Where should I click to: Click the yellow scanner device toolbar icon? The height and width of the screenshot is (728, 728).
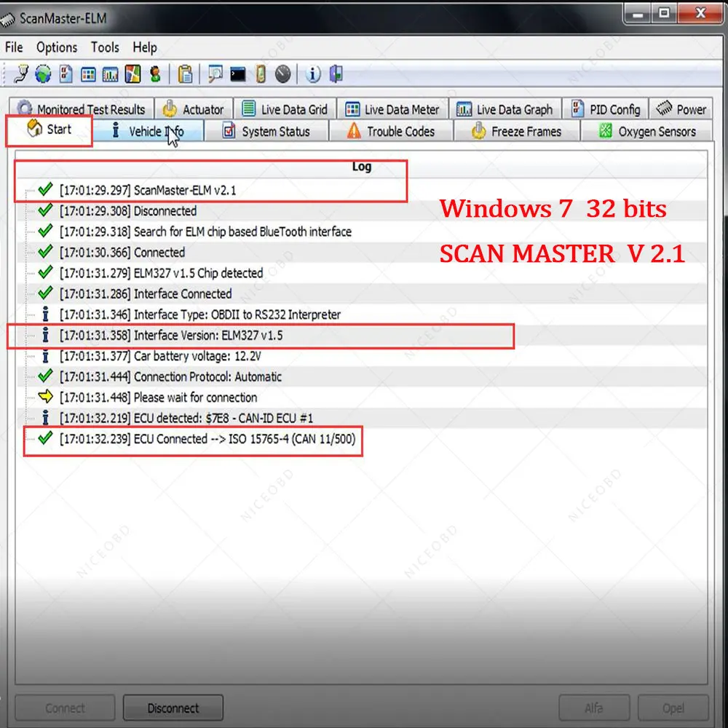(x=261, y=74)
